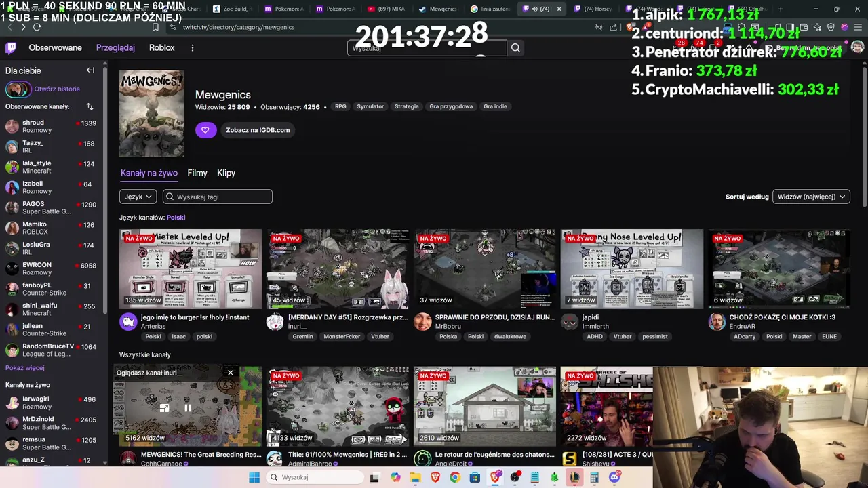Click Anterias channel avatar
Viewport: 868px width, 488px height.
pos(128,322)
